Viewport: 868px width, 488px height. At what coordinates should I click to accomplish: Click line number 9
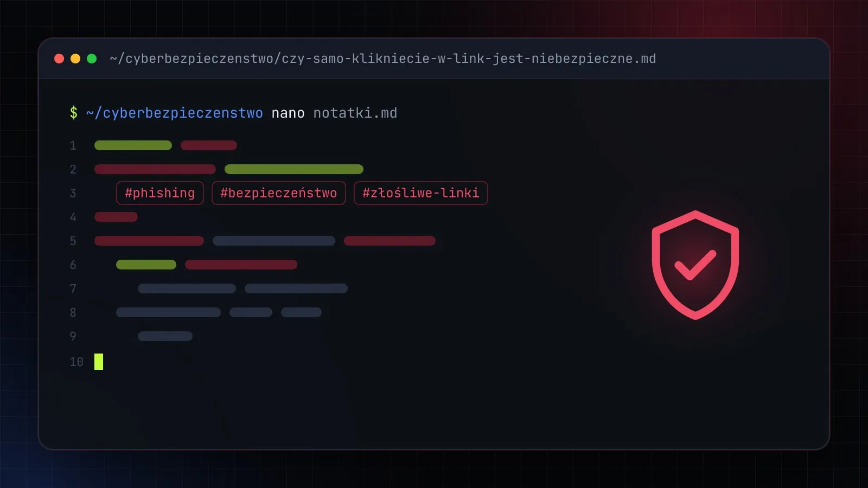click(73, 336)
